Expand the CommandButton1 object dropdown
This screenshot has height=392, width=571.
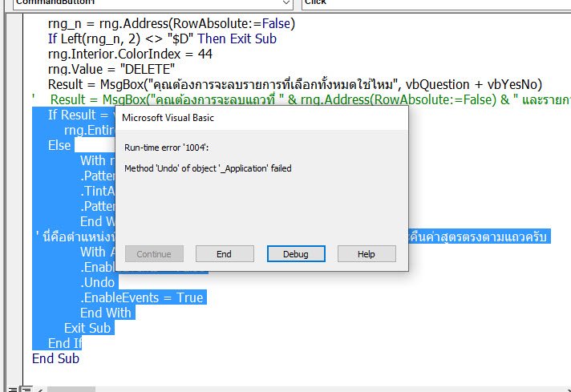tap(288, 3)
